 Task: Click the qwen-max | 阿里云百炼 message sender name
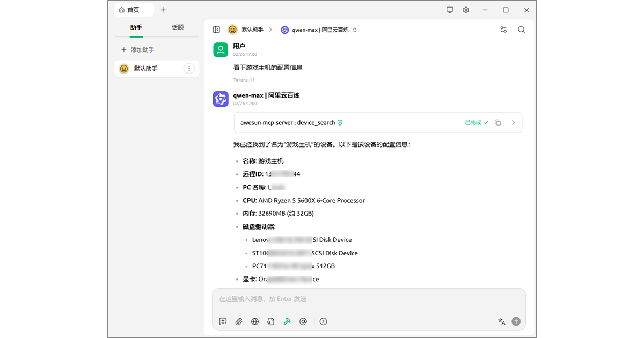[266, 95]
